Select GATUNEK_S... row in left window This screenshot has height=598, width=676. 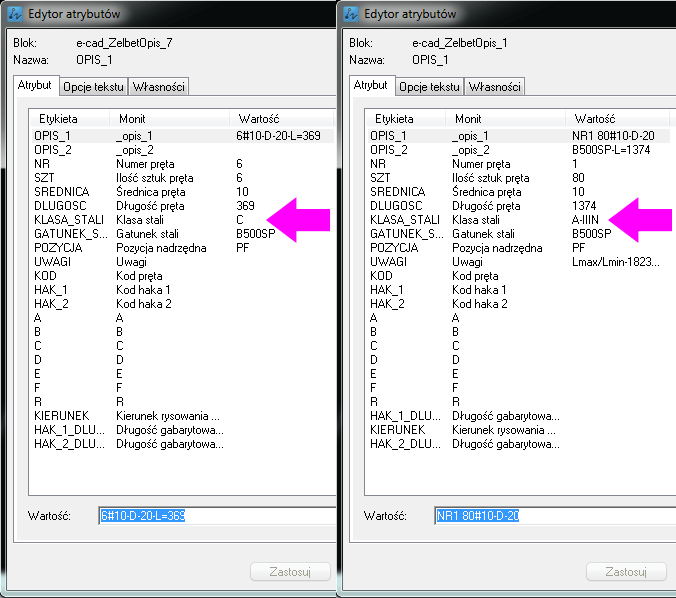point(182,234)
